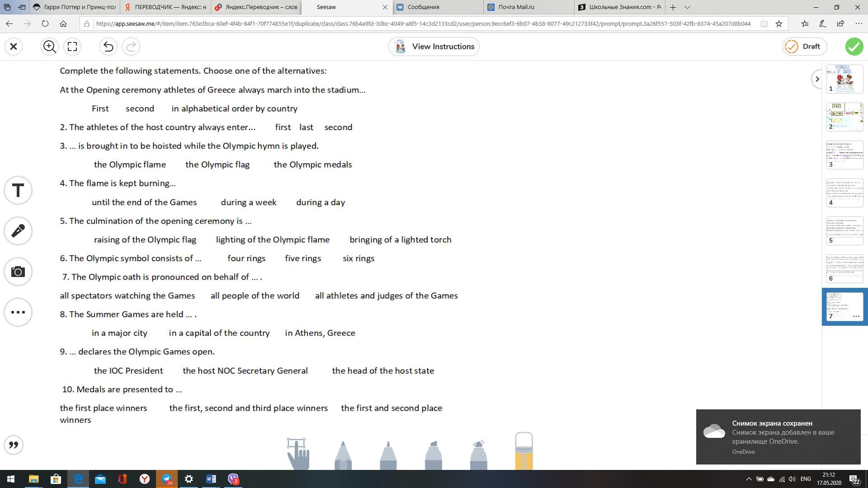
Task: Save as Draft
Action: (x=804, y=47)
